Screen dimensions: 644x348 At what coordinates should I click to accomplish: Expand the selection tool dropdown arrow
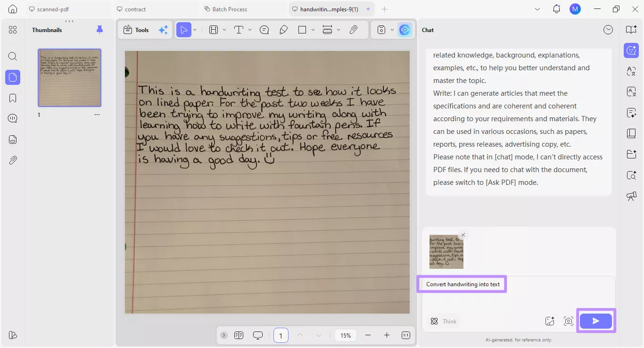(194, 29)
